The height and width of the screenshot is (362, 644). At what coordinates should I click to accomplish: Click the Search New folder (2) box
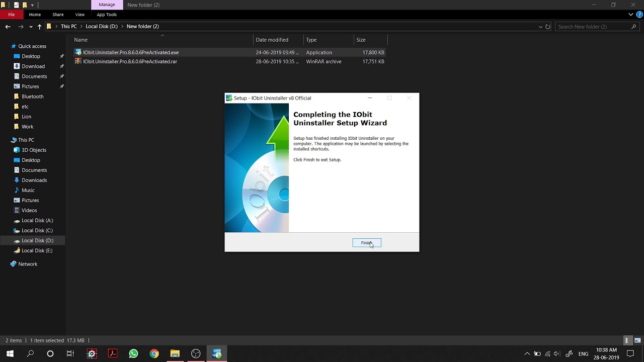(597, 27)
